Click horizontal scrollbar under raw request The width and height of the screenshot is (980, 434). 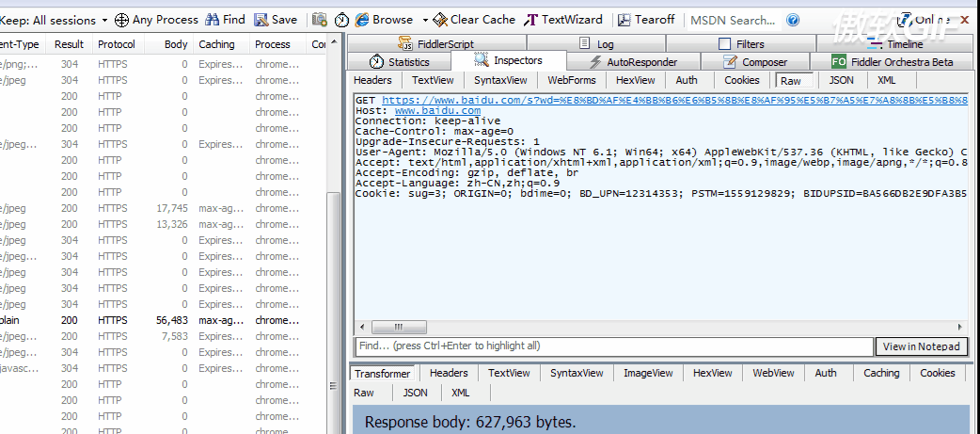pyautogui.click(x=658, y=327)
